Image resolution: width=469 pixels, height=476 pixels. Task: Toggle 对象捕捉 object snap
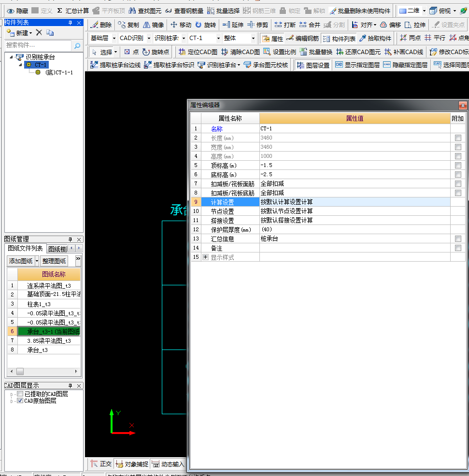[x=132, y=464]
